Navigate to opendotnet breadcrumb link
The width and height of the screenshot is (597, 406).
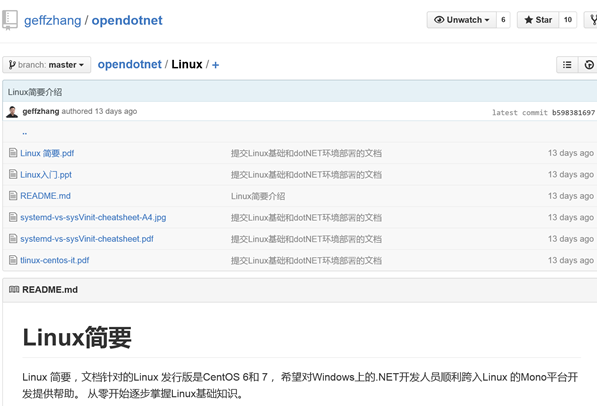click(x=129, y=64)
